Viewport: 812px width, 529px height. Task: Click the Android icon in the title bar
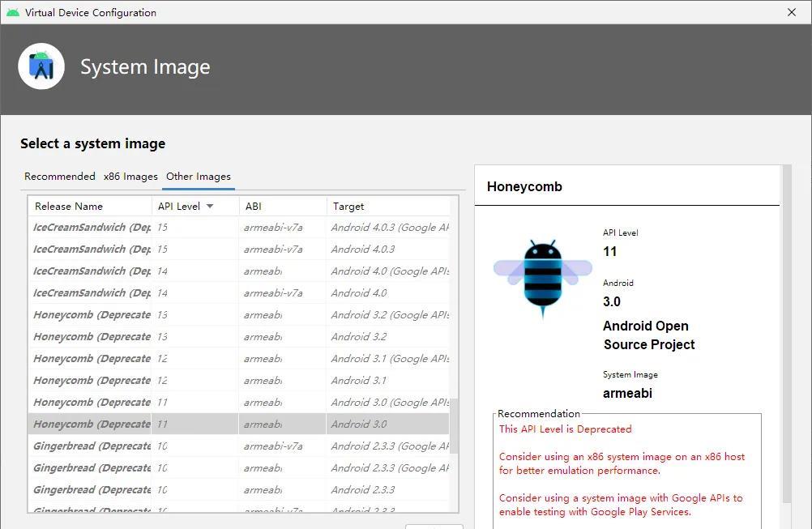point(13,12)
